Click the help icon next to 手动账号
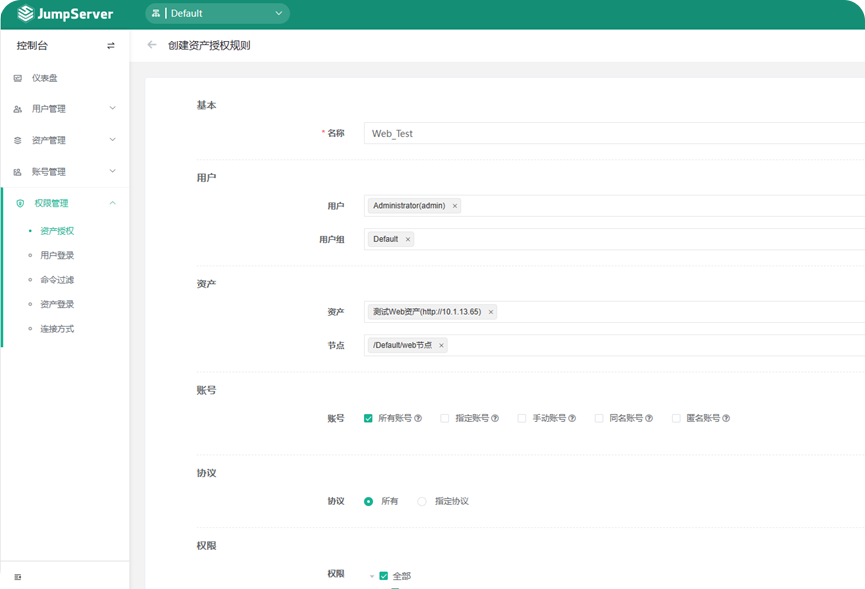This screenshot has width=865, height=589. (572, 419)
